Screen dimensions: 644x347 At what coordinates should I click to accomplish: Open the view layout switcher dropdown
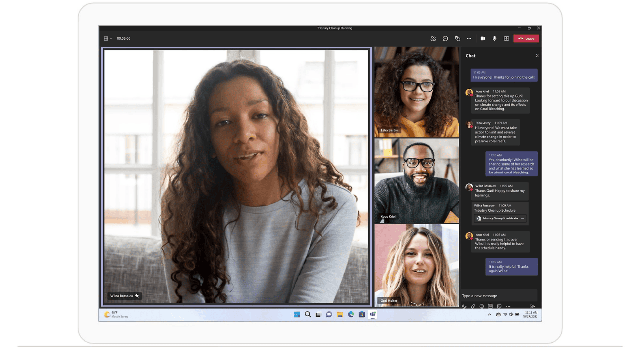click(x=107, y=38)
